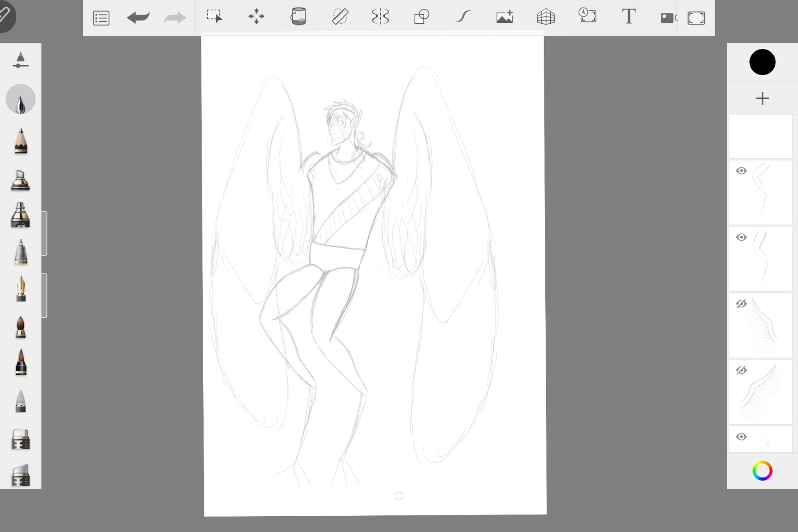The height and width of the screenshot is (532, 798).
Task: Click the lower brush opacity slider handle
Action: point(44,296)
